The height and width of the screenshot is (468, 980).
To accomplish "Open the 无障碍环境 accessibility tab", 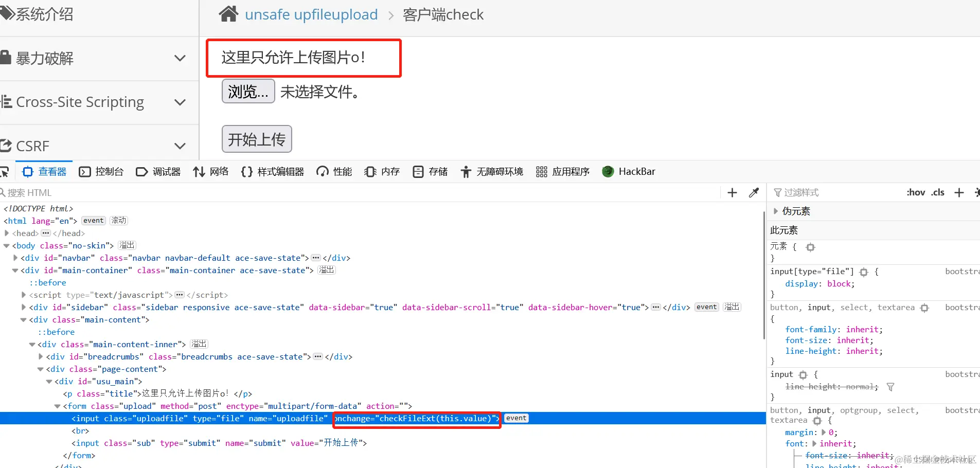I will pos(492,172).
